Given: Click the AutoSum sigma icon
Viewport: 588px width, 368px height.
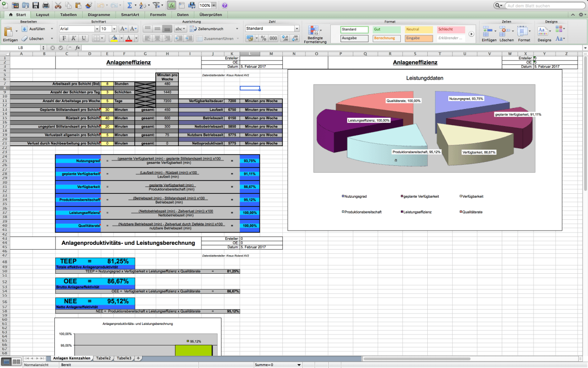Looking at the screenshot, I should pyautogui.click(x=129, y=5).
